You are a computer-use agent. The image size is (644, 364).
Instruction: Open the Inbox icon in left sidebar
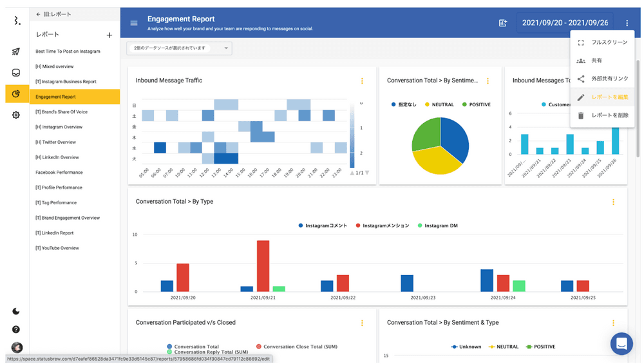pyautogui.click(x=16, y=73)
